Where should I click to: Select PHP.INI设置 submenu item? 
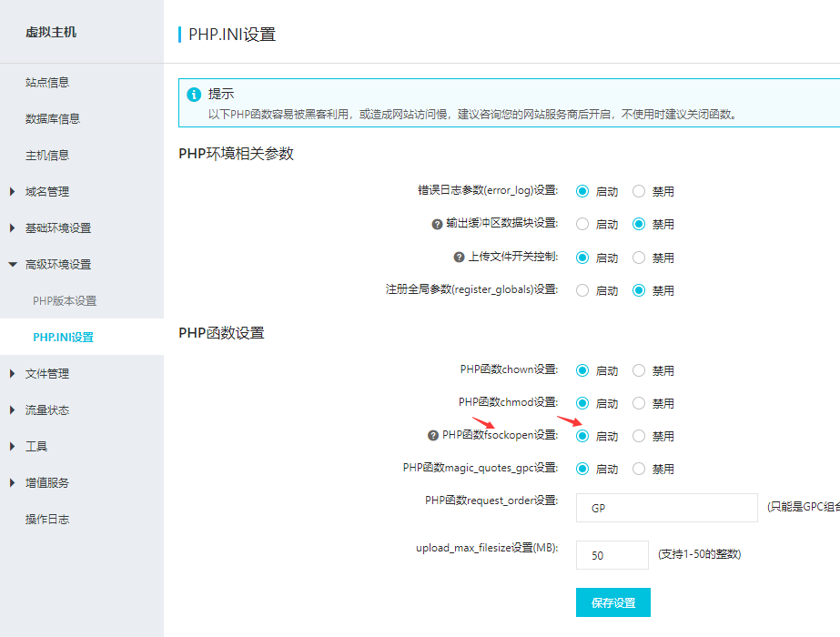63,337
